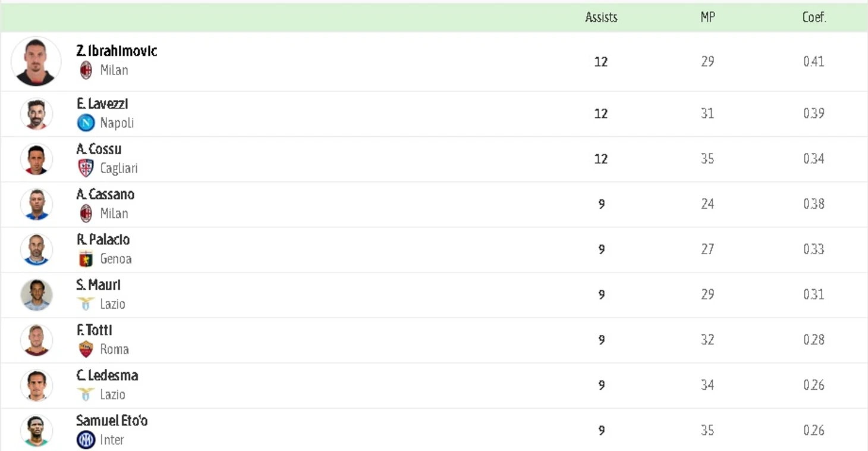
Task: Click R. Palacio's avatar photo
Action: [36, 249]
